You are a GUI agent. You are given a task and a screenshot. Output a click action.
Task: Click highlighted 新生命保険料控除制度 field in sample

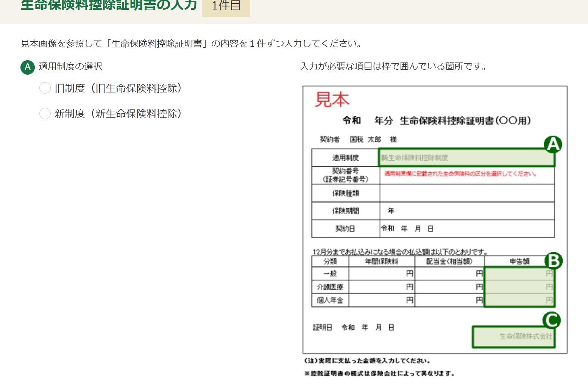466,158
